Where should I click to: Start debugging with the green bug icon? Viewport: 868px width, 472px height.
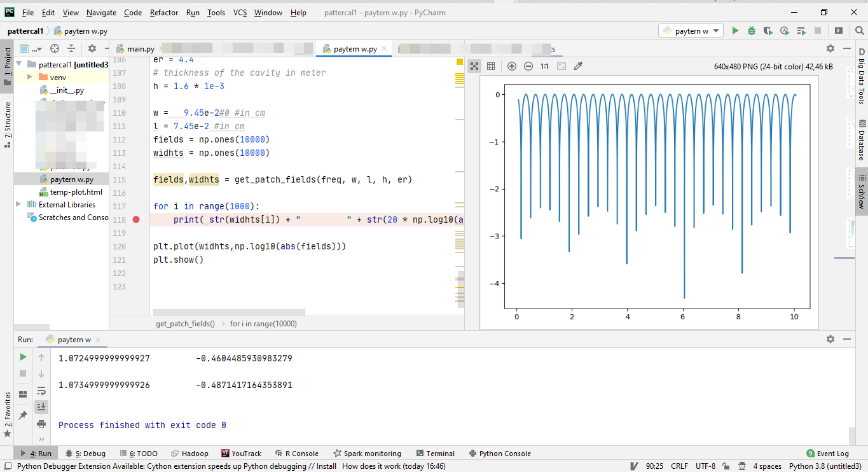752,31
